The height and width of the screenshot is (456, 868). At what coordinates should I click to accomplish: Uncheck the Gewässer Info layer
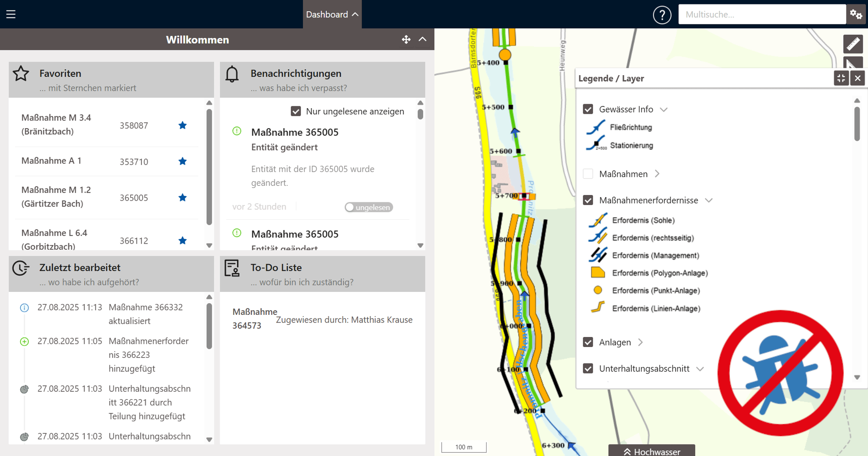tap(588, 109)
